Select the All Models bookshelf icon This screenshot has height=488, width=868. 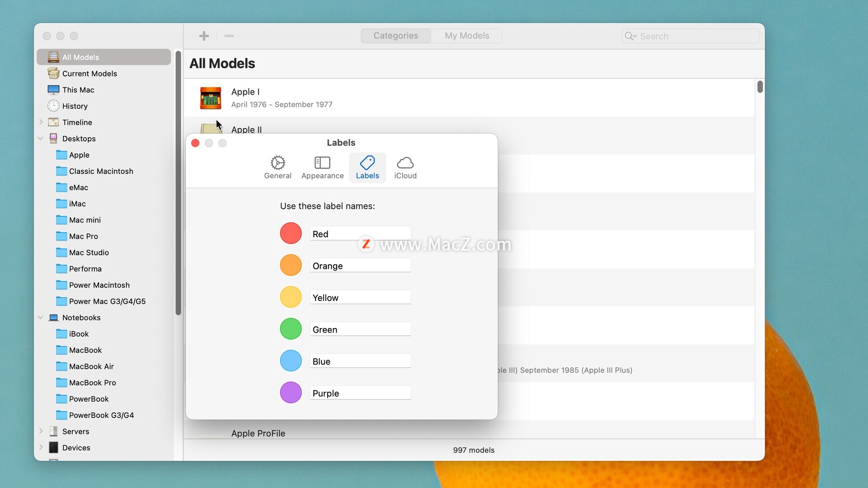coord(53,57)
